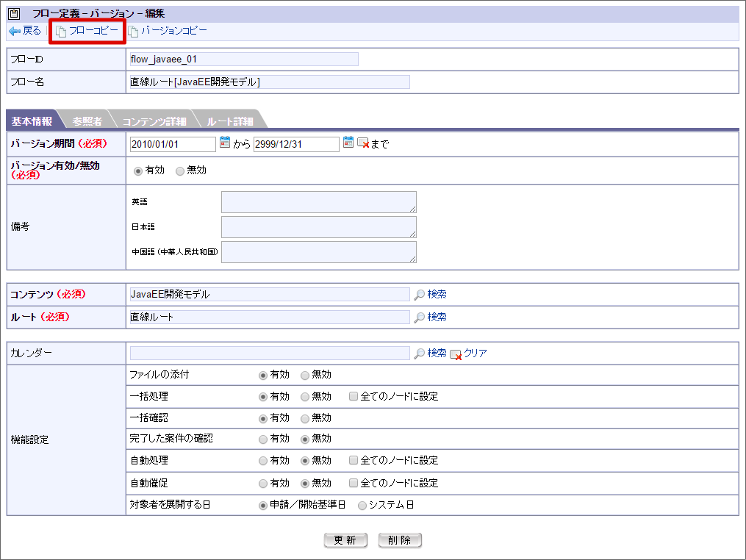Clear the version end date with the red X icon
The image size is (746, 560).
pos(363,143)
